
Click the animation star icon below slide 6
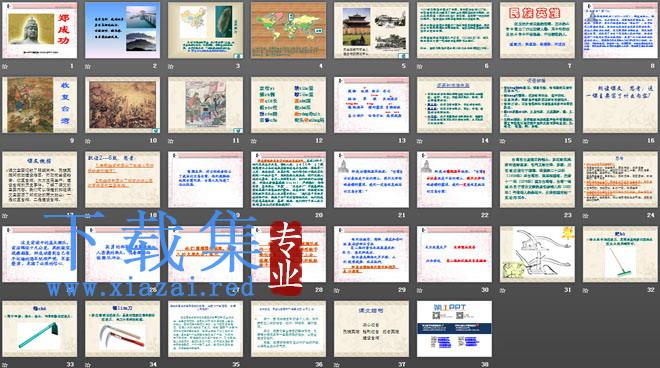click(x=420, y=67)
